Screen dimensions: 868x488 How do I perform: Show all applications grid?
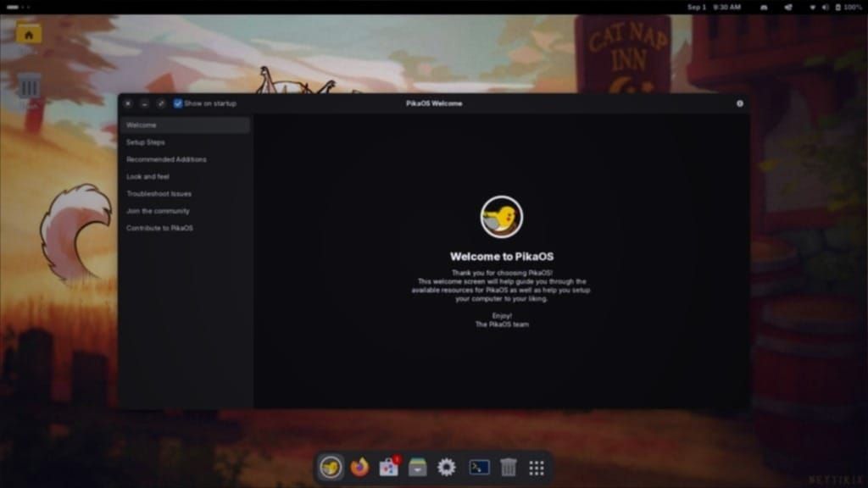(x=537, y=468)
